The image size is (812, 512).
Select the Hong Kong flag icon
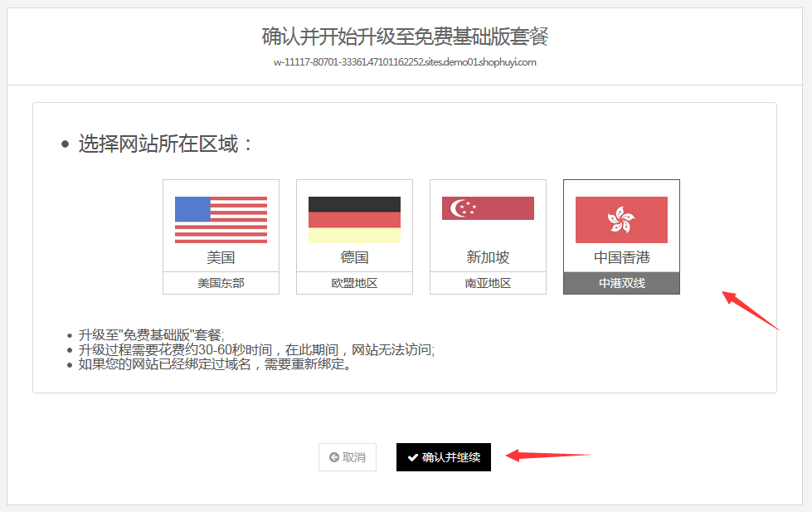(x=621, y=220)
